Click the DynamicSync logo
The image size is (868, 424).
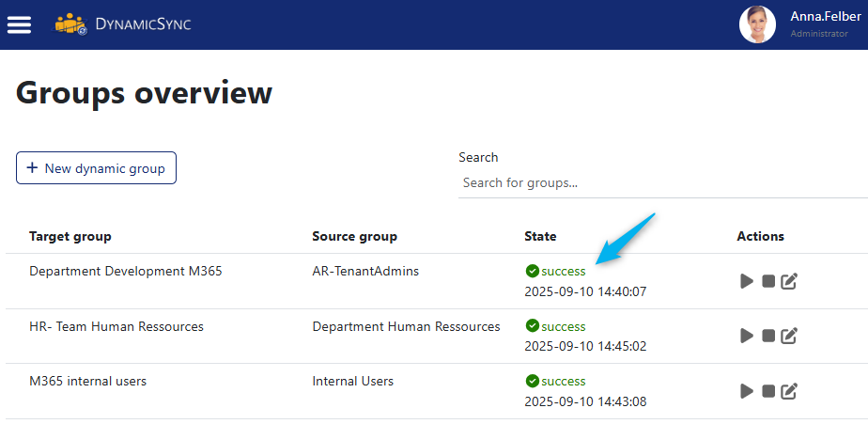click(122, 24)
